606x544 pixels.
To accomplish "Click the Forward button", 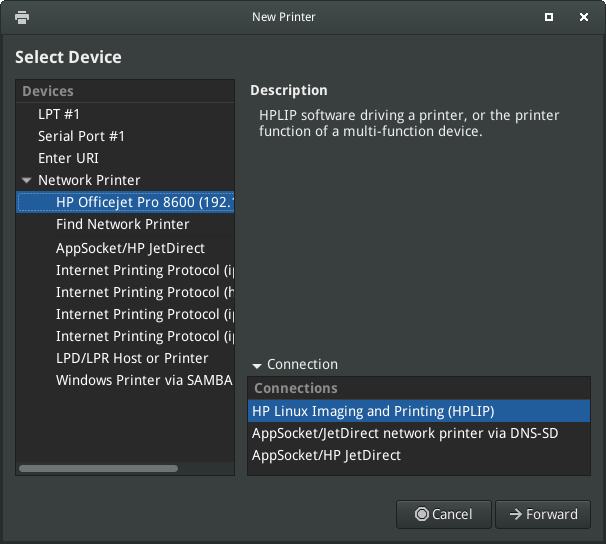I will pos(543,514).
